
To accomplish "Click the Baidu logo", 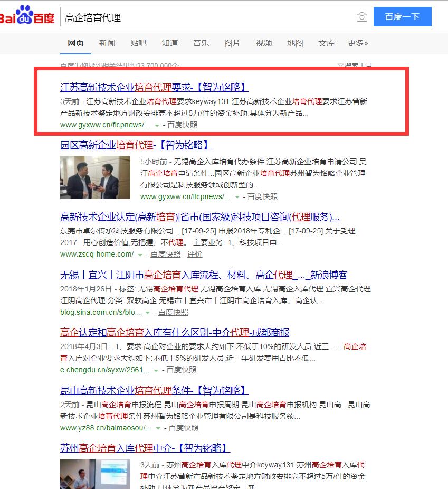I will tap(27, 17).
